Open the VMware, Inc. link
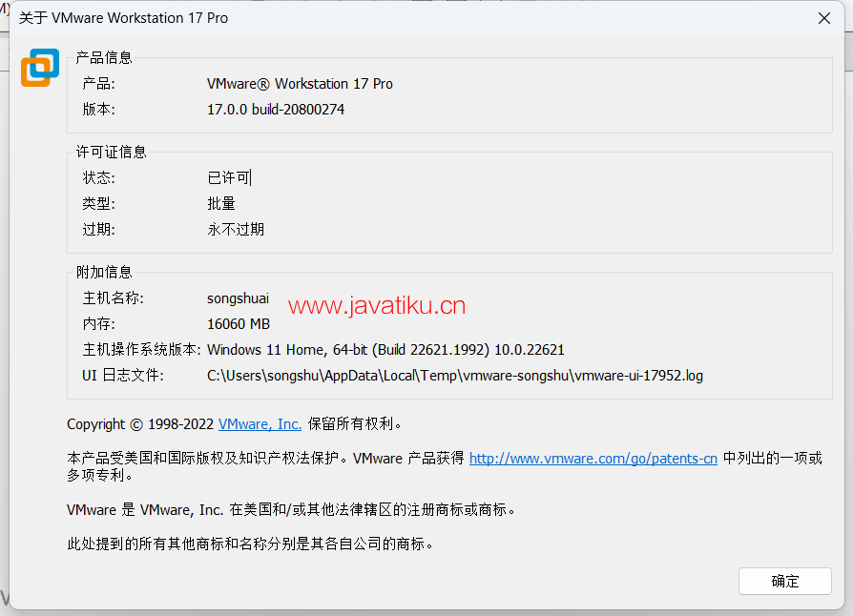This screenshot has width=853, height=616. 260,424
